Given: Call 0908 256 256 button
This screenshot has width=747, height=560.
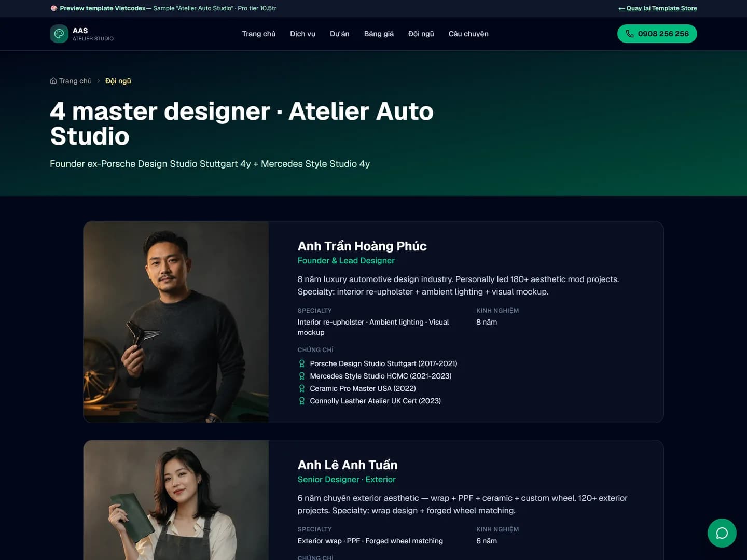Looking at the screenshot, I should 657,34.
